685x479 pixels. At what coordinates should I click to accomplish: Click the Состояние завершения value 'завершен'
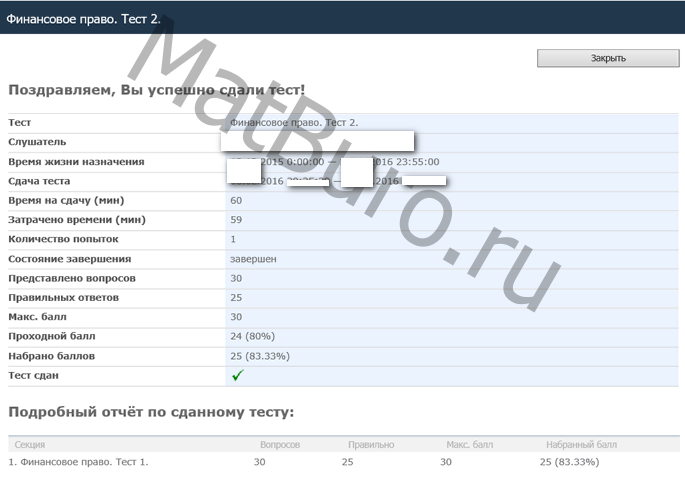coord(253,258)
